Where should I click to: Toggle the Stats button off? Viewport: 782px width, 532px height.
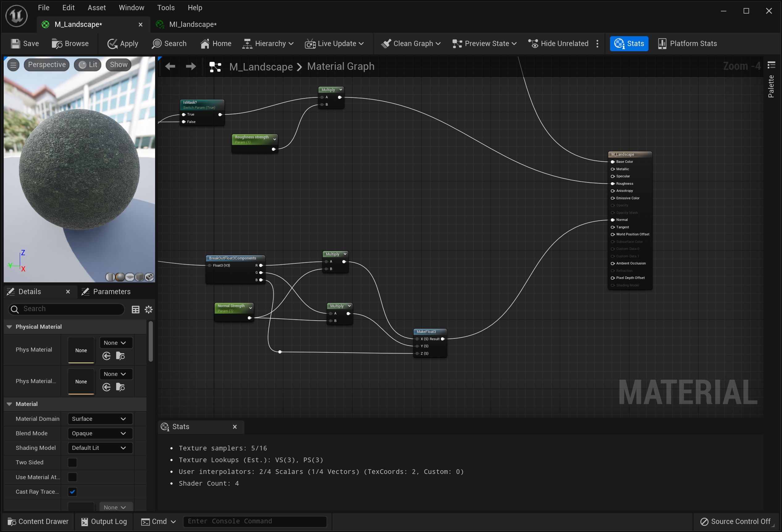click(628, 44)
